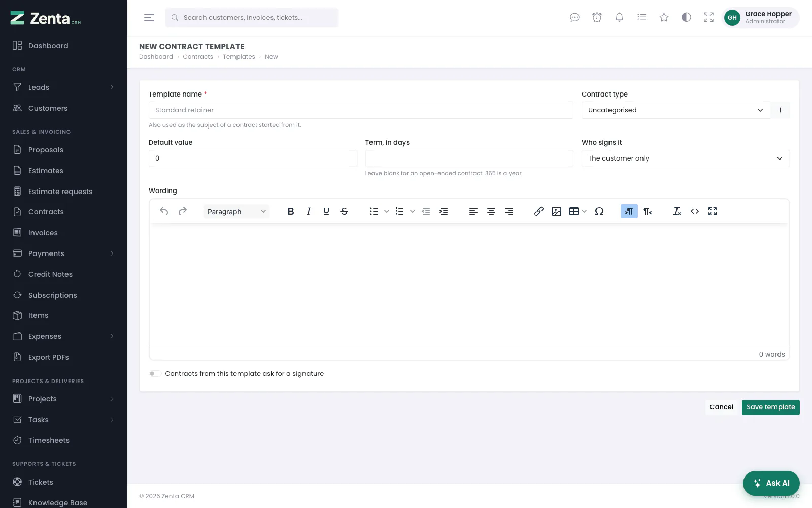Apply italic formatting
Viewport: 812px width, 508px height.
coord(309,211)
